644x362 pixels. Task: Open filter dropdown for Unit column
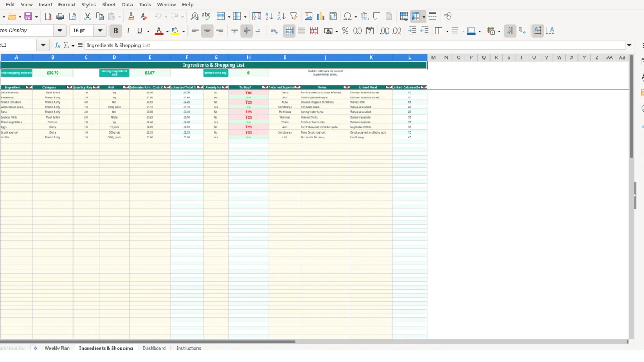pos(126,87)
